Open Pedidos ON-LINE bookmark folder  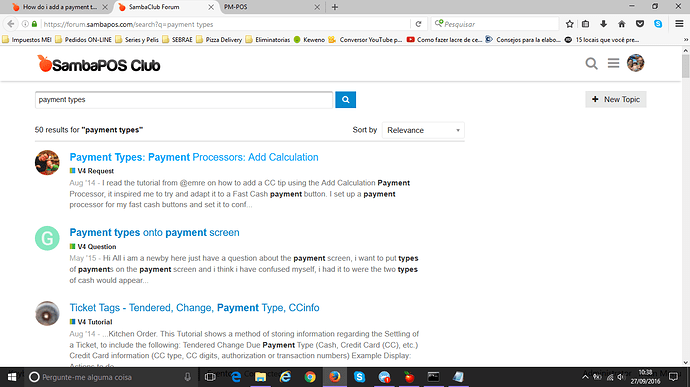pos(83,40)
